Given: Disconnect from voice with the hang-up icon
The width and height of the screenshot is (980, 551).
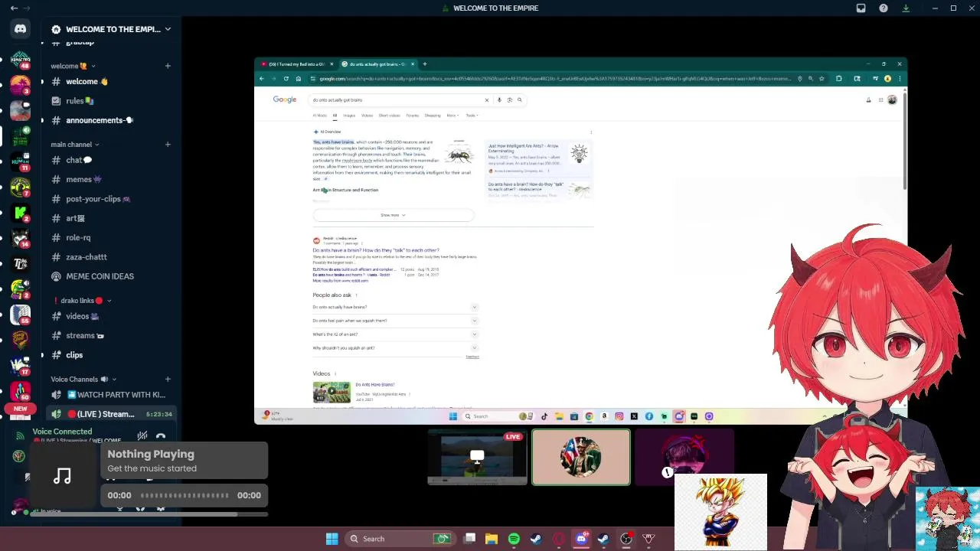Looking at the screenshot, I should [161, 436].
